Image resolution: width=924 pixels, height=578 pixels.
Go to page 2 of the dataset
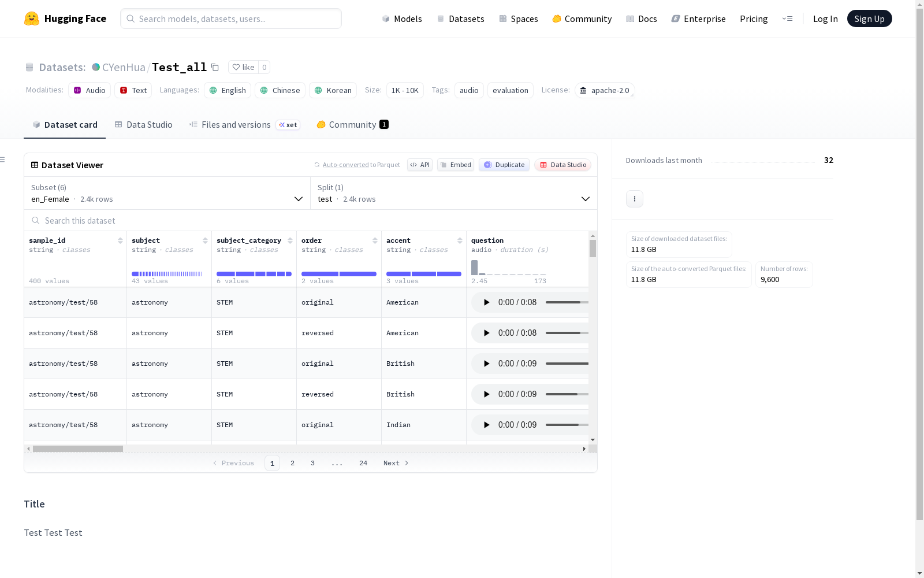tap(293, 463)
